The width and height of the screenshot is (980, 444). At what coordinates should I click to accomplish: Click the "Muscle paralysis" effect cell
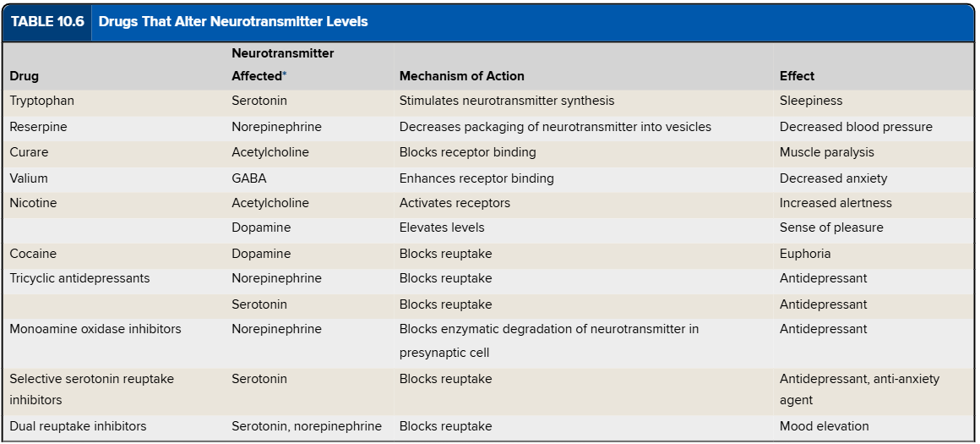pos(826,152)
